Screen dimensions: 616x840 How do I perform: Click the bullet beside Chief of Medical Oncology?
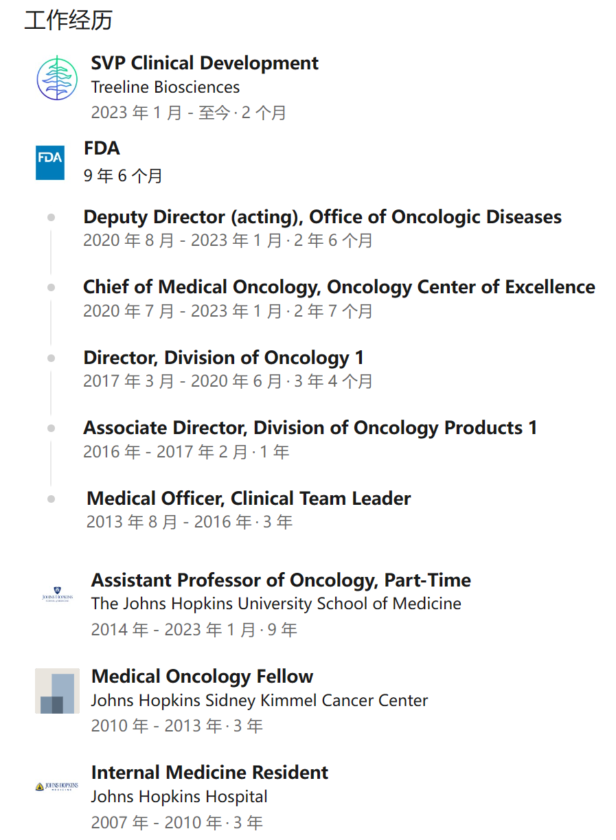[x=51, y=288]
